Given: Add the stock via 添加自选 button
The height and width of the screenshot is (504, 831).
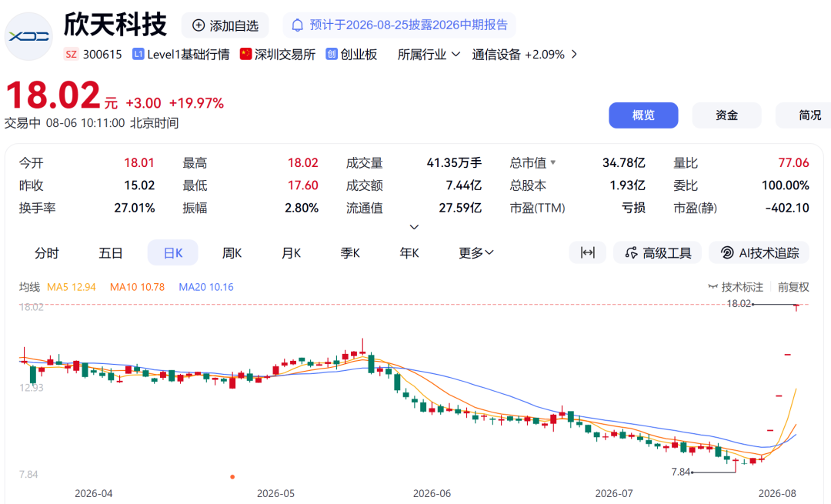Looking at the screenshot, I should (x=225, y=25).
